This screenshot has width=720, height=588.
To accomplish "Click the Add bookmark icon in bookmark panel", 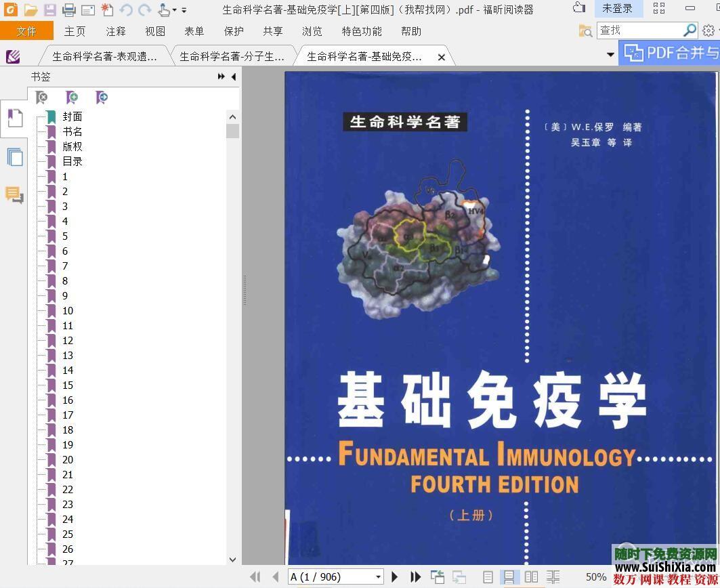I will [x=72, y=97].
